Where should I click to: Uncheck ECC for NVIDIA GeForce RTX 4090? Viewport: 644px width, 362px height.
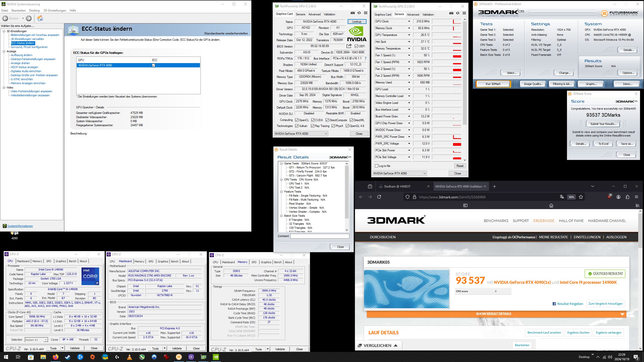tap(153, 65)
